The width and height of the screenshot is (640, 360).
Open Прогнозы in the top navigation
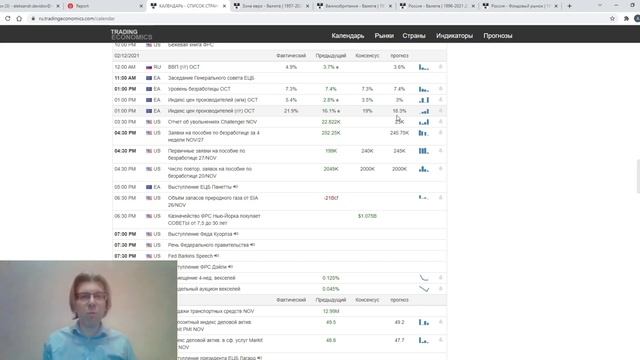point(498,36)
